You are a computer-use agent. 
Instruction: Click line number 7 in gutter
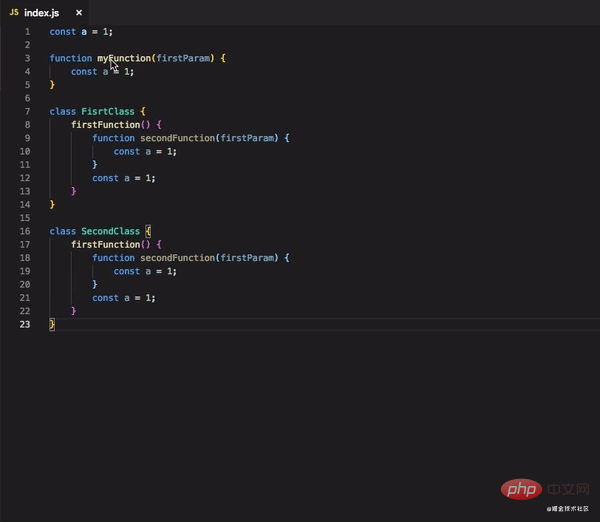point(27,111)
